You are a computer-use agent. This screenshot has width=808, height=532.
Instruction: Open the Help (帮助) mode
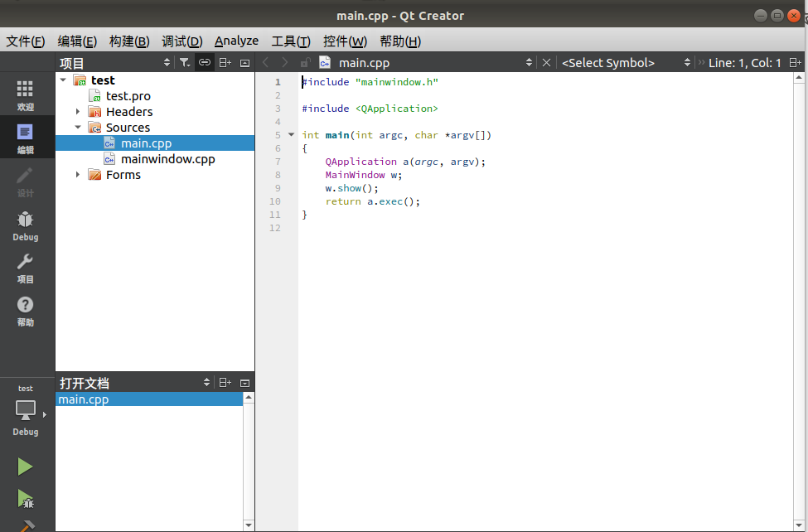25,311
